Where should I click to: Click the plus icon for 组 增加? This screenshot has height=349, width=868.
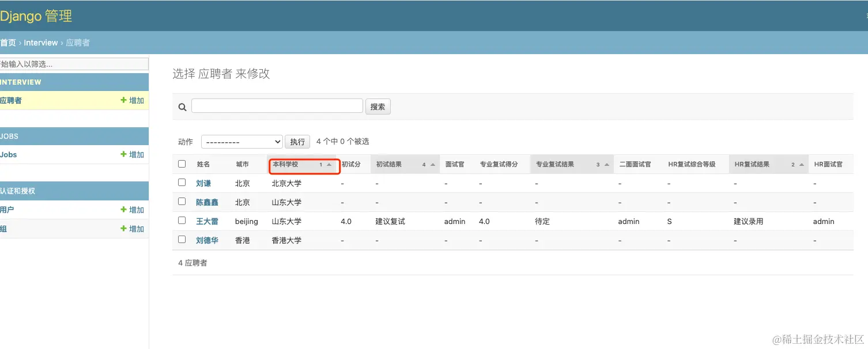[x=123, y=229]
